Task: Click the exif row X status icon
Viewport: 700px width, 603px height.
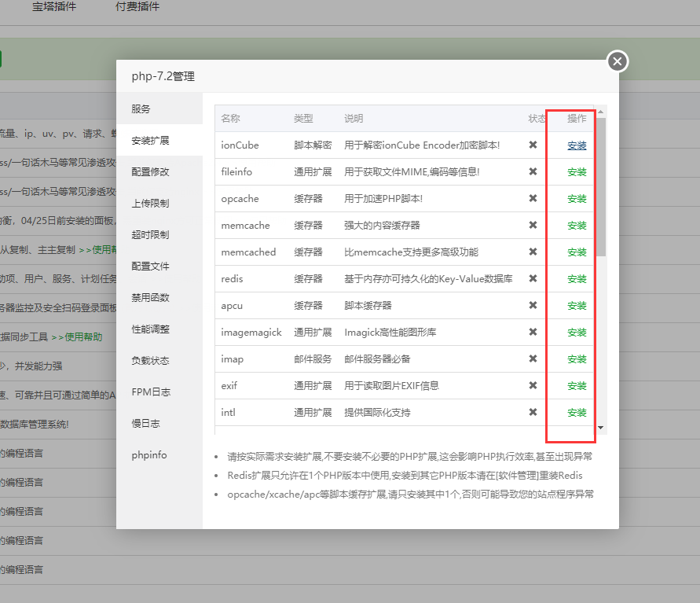Action: pos(533,385)
